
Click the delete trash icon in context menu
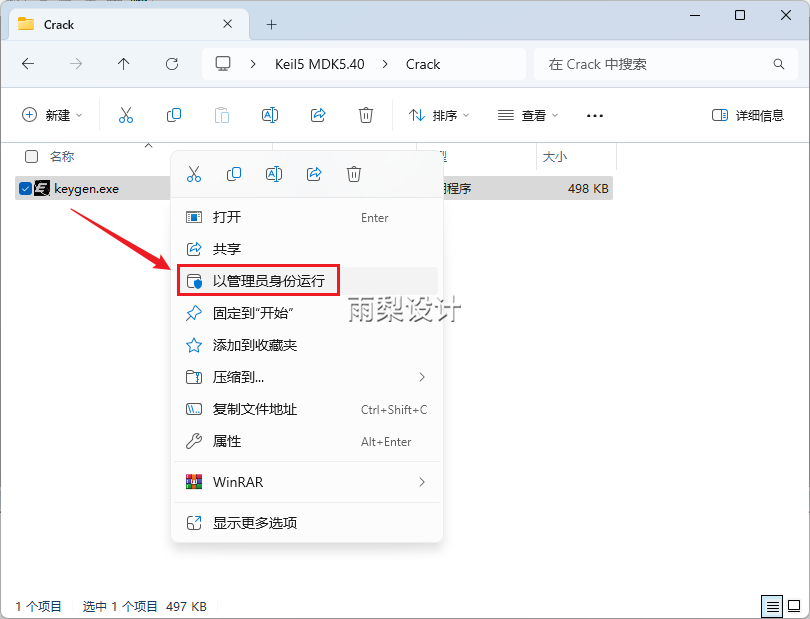pyautogui.click(x=354, y=174)
